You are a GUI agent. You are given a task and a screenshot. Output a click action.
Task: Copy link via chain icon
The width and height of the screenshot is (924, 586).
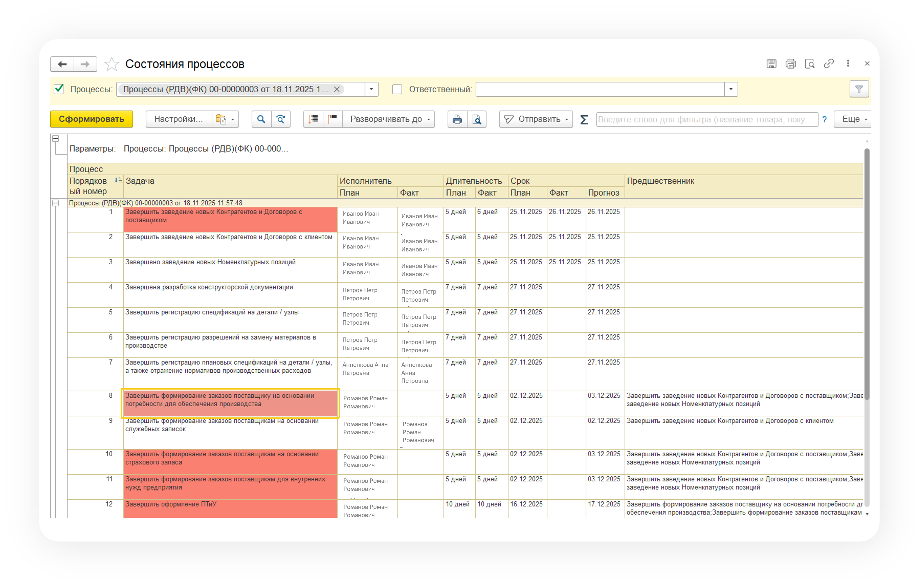tap(828, 63)
